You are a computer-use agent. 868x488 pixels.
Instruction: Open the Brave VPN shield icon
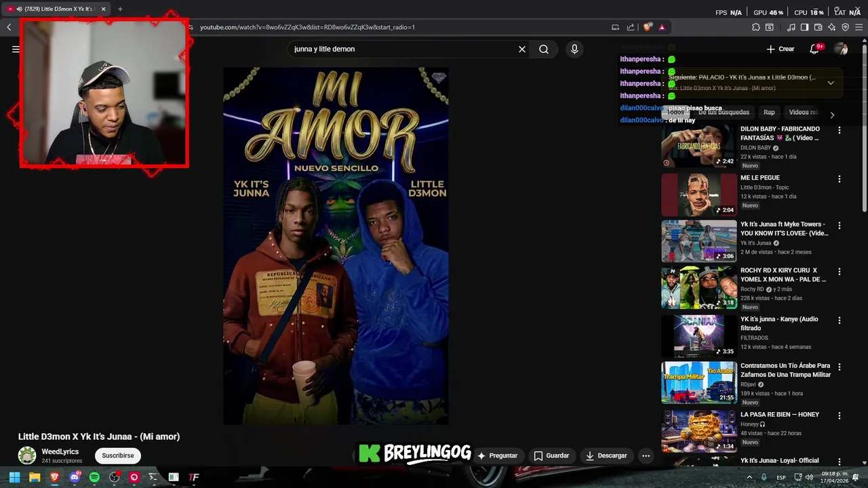[x=845, y=27]
